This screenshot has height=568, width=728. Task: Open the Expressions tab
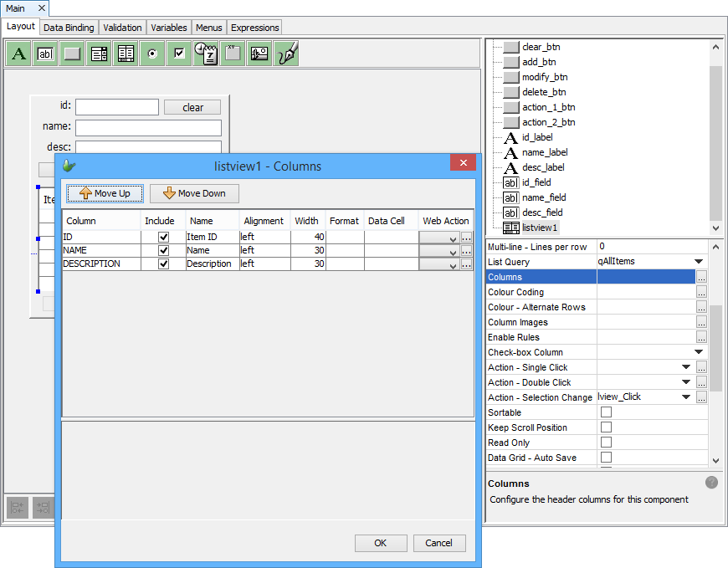coord(254,28)
